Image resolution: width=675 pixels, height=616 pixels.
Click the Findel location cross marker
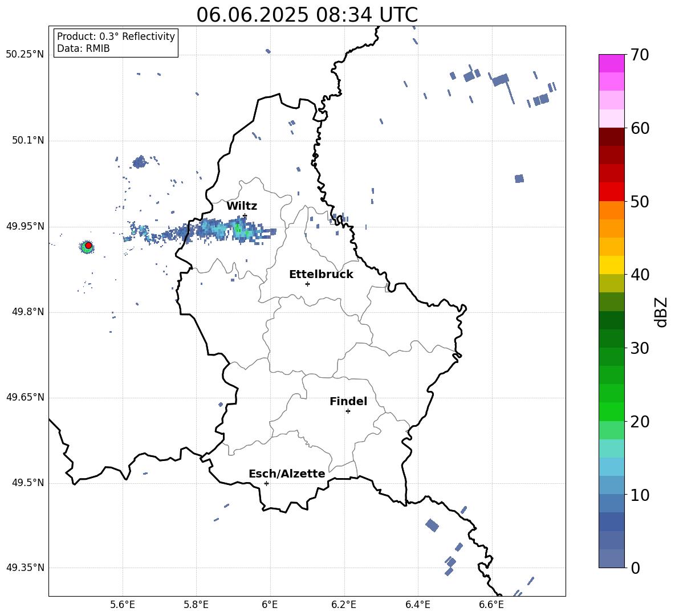pos(348,411)
